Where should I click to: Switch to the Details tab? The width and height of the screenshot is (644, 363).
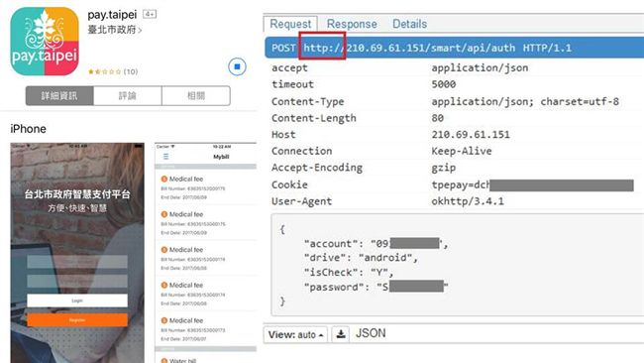pos(409,24)
